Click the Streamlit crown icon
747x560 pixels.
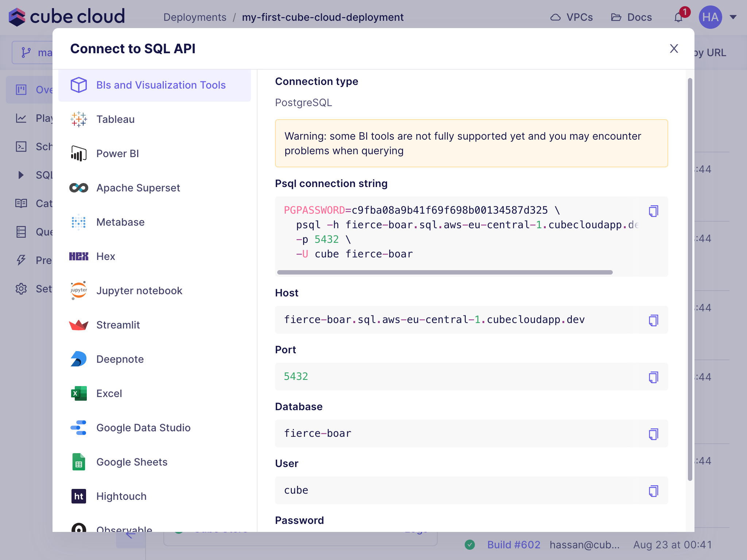(79, 325)
